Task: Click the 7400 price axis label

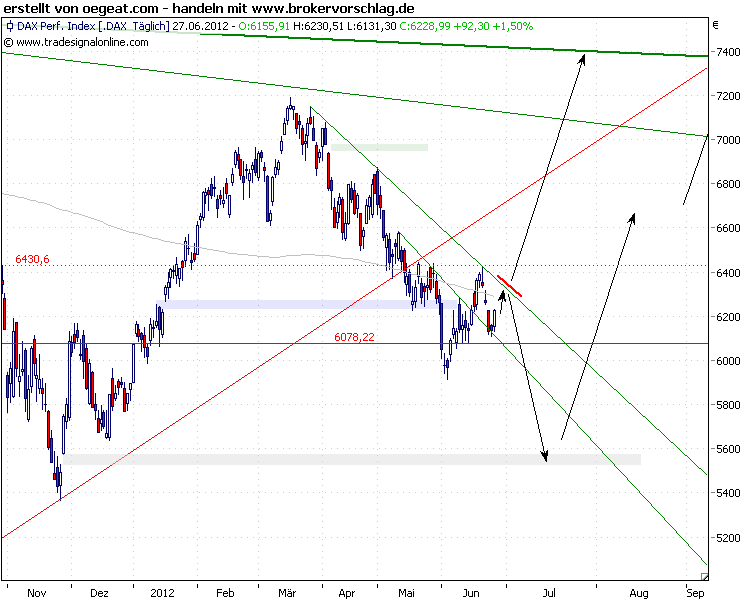Action: click(728, 52)
